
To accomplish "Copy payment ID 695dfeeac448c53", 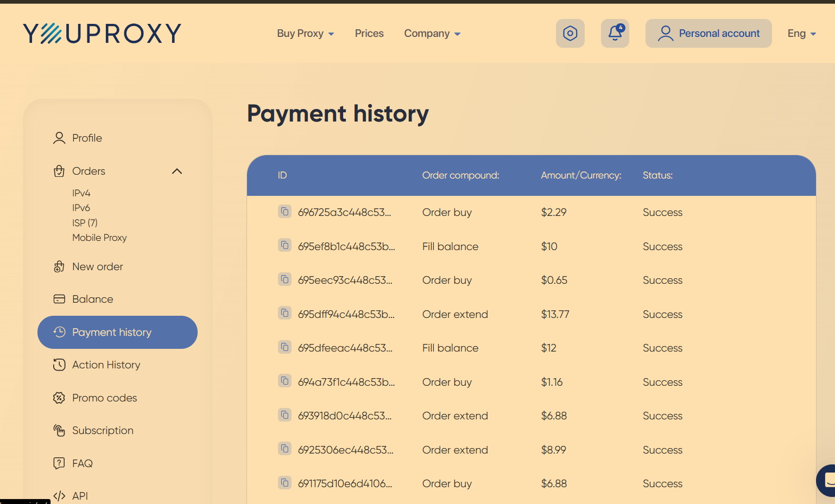I will (x=285, y=347).
